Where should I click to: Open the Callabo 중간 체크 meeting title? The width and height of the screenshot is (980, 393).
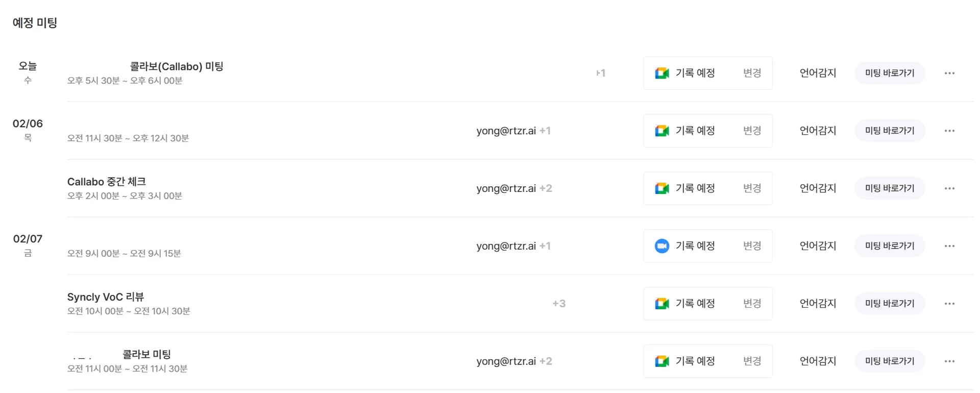(107, 182)
